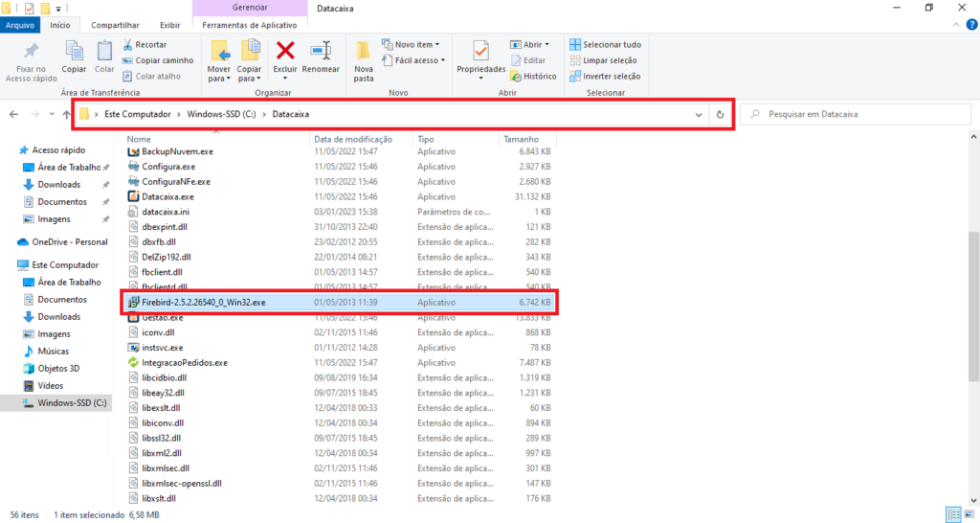
Task: Expand the Novo item dropdown
Action: (412, 44)
